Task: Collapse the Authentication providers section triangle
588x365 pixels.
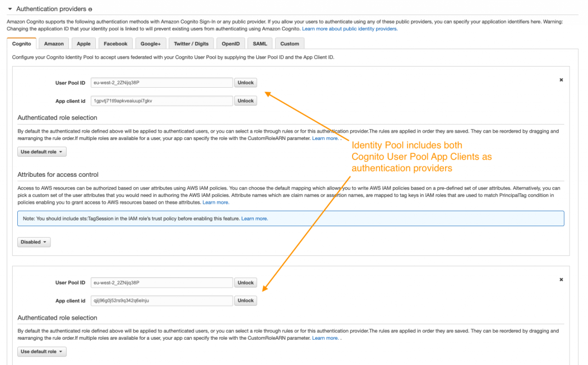Action: click(10, 9)
